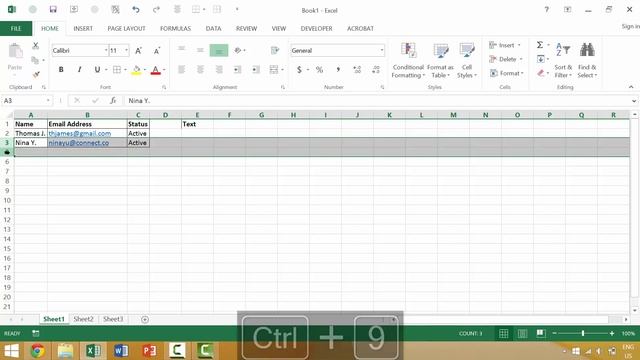Expand Format as Table menu
640x360 pixels.
440,60
